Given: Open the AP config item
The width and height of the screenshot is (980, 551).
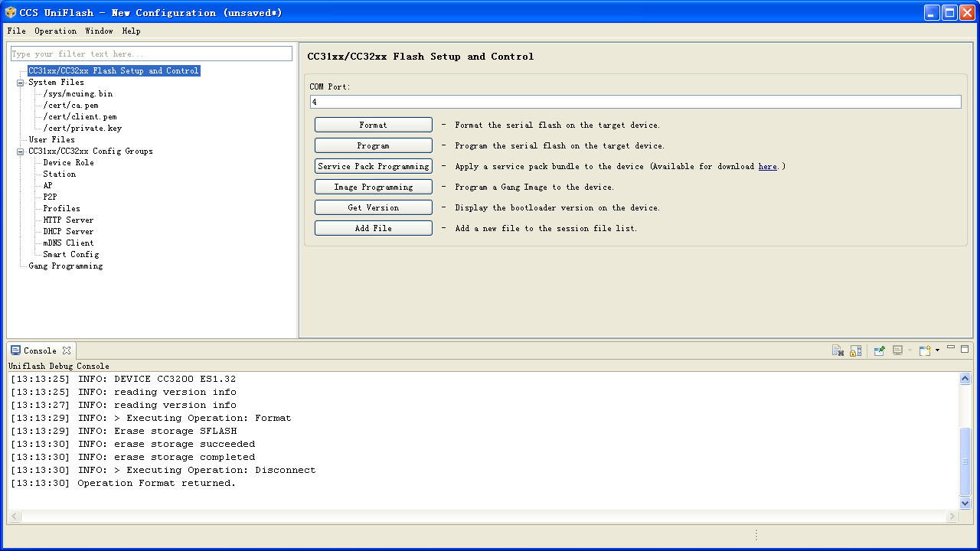Looking at the screenshot, I should 48,186.
